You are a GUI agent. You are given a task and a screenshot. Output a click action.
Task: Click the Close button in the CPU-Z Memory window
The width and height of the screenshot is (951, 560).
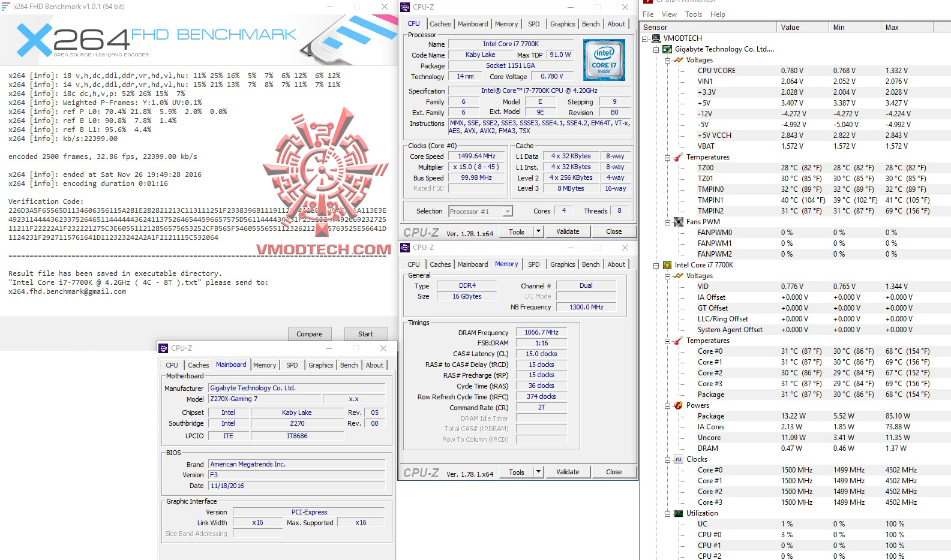pos(614,472)
